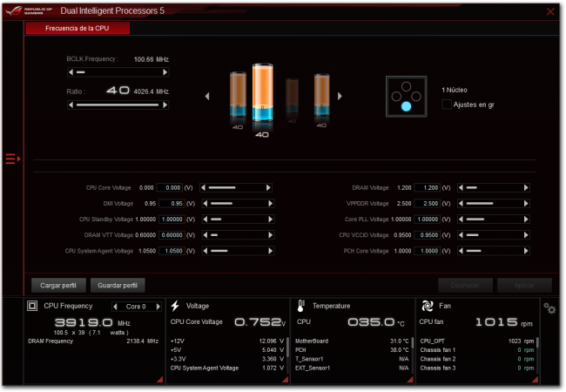The image size is (566, 392).
Task: Click the VPPDDR Voltage slider track
Action: pos(494,204)
